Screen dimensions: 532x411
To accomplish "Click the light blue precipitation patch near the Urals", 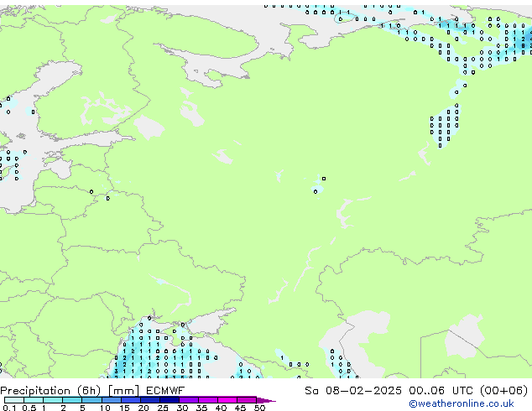I will pyautogui.click(x=445, y=126).
